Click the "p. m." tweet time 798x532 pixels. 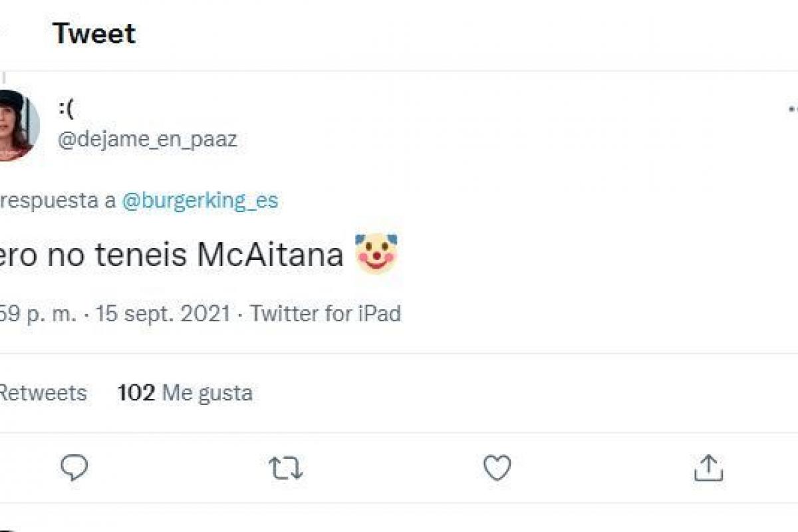click(x=51, y=313)
